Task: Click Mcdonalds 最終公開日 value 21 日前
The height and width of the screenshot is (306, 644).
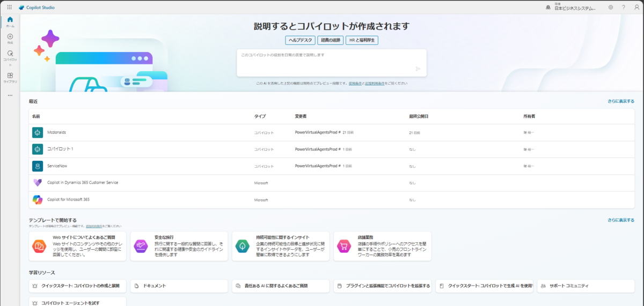Action: click(x=414, y=132)
